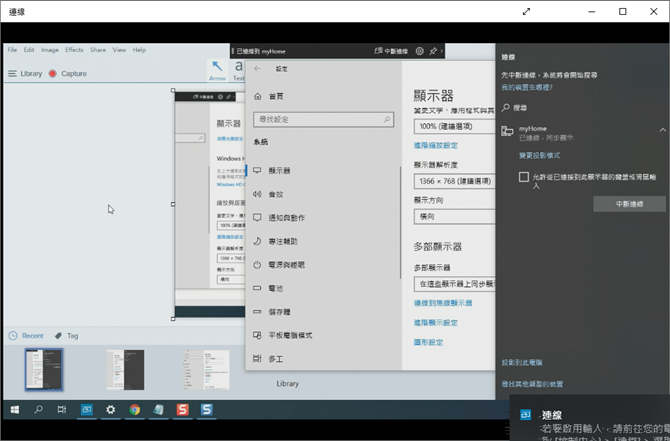This screenshot has height=441, width=670.
Task: Open Chrome from the taskbar
Action: 135,410
